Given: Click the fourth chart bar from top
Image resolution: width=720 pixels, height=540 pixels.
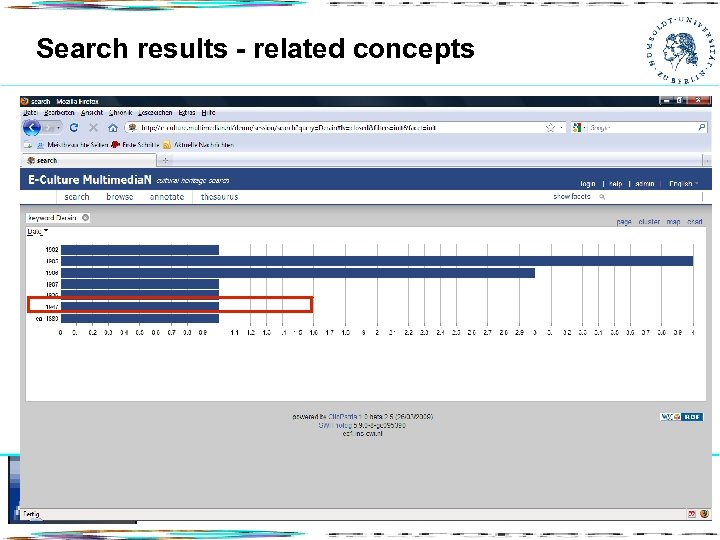Looking at the screenshot, I should (140, 284).
